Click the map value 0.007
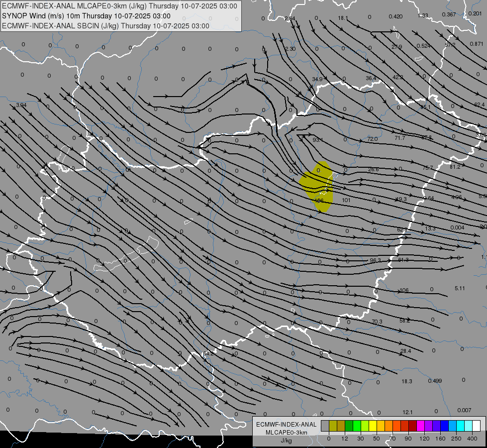 [464, 410]
